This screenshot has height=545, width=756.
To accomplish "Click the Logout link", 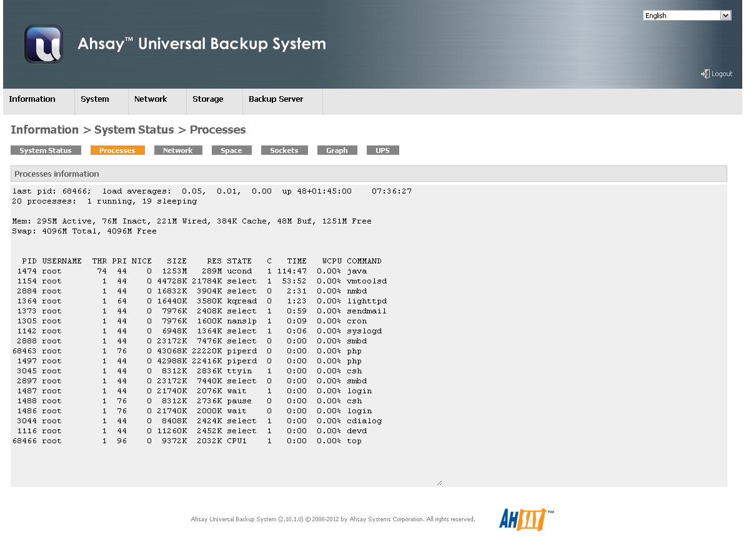I will pos(722,74).
